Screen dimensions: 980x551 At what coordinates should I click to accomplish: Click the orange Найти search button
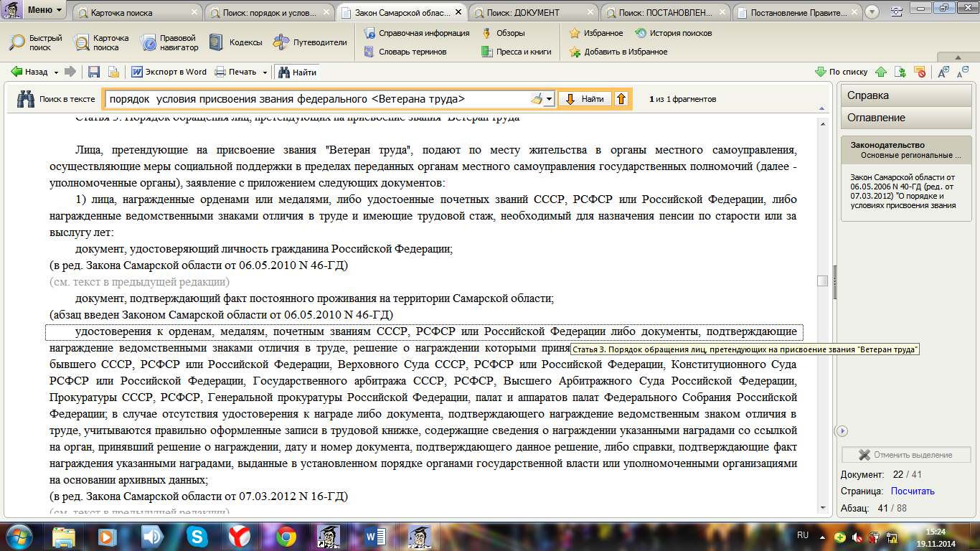coord(585,99)
